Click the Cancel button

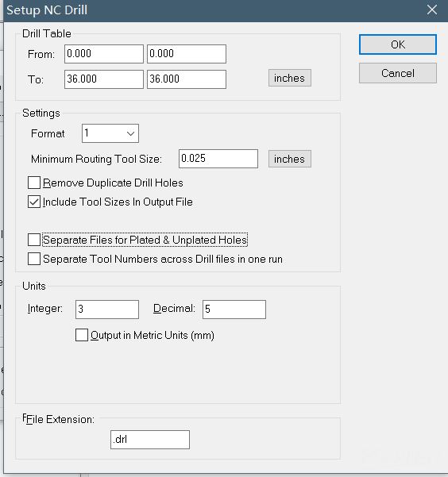pos(398,73)
